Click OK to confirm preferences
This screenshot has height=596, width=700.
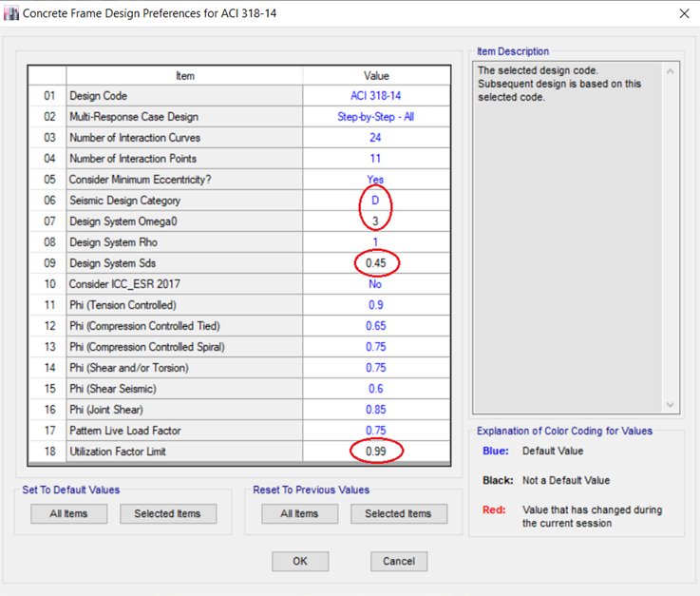click(x=300, y=561)
